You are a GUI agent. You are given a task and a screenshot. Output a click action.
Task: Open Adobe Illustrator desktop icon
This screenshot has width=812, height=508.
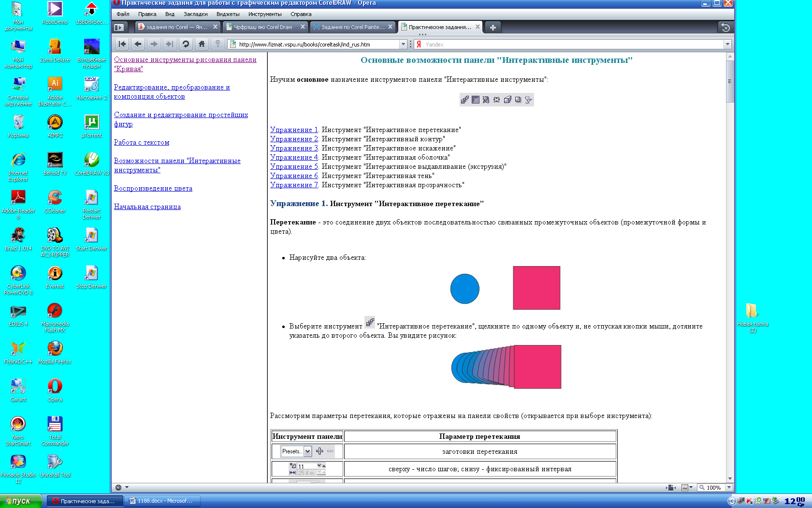[x=55, y=91]
